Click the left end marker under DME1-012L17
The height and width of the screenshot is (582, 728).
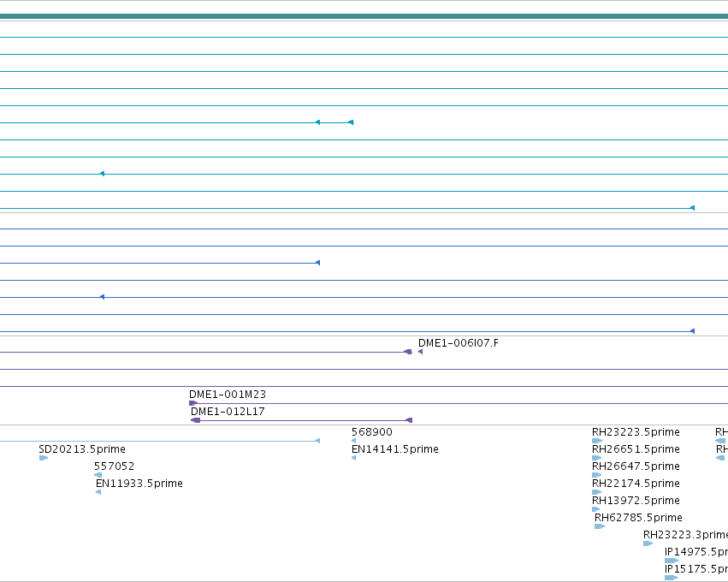[x=195, y=420]
